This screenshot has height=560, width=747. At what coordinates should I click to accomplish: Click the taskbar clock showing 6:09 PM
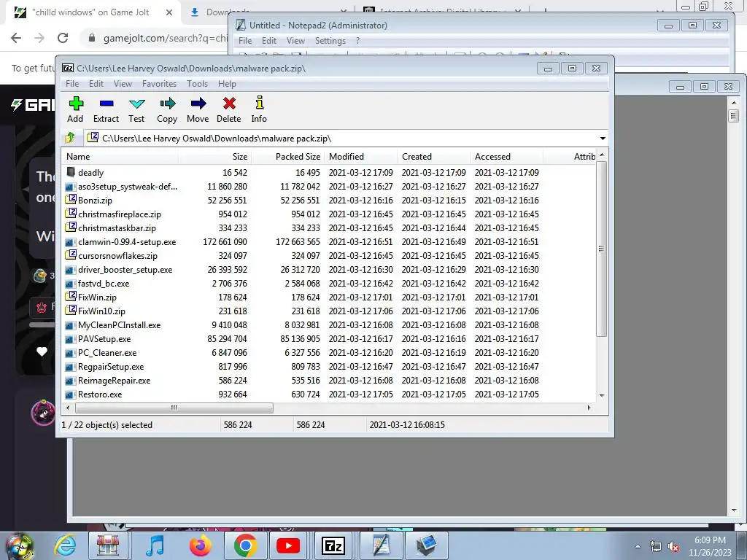[710, 546]
